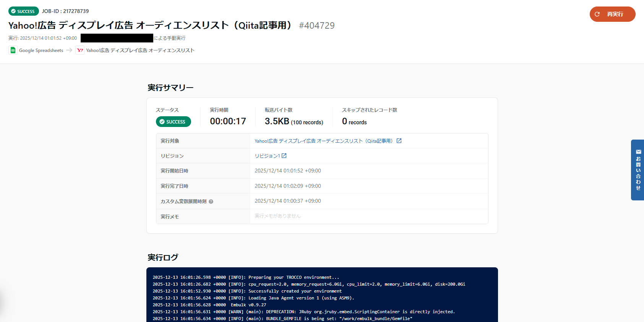Click the BUNDLE_GEMFILE log line
Image resolution: width=644 pixels, height=322 pixels.
point(282,319)
